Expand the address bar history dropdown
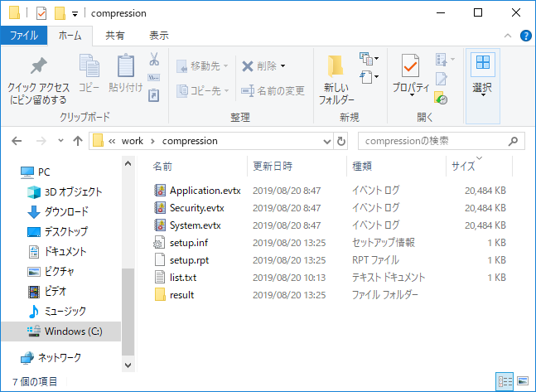 tap(327, 141)
